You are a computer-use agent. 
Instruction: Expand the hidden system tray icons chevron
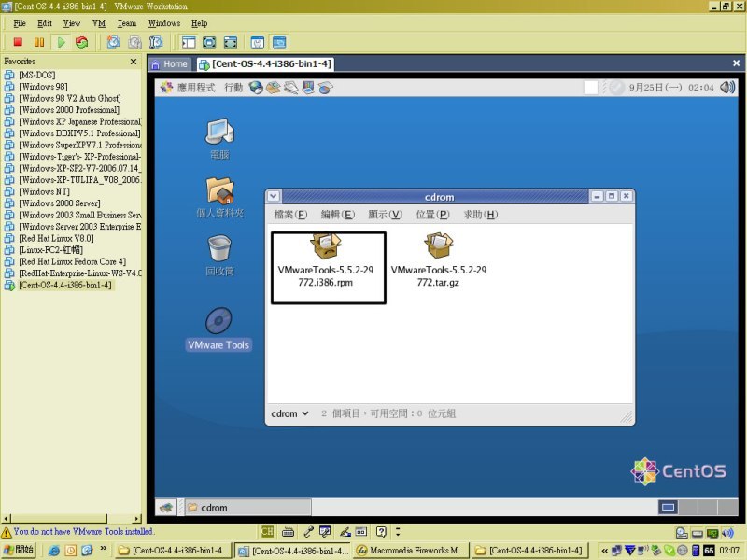coord(604,551)
